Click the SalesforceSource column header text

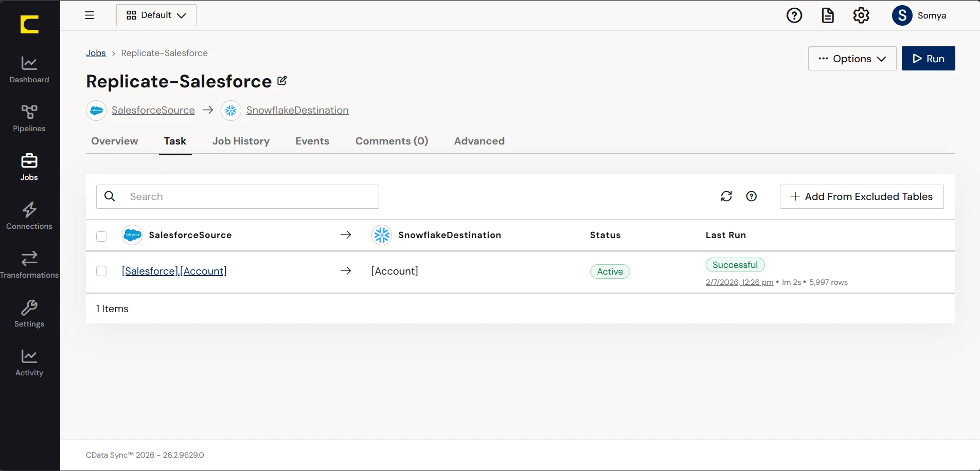point(190,235)
